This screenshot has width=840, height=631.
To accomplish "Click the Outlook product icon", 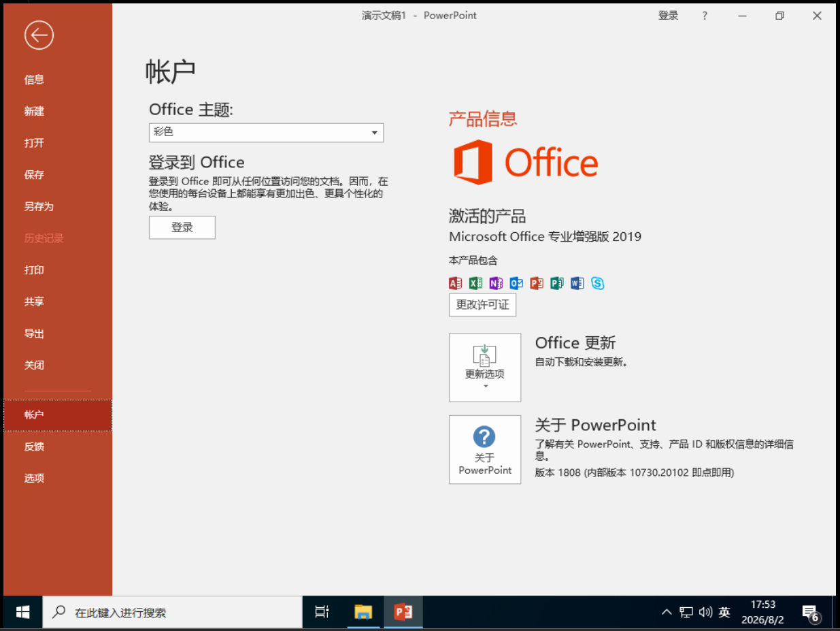I will click(x=516, y=283).
